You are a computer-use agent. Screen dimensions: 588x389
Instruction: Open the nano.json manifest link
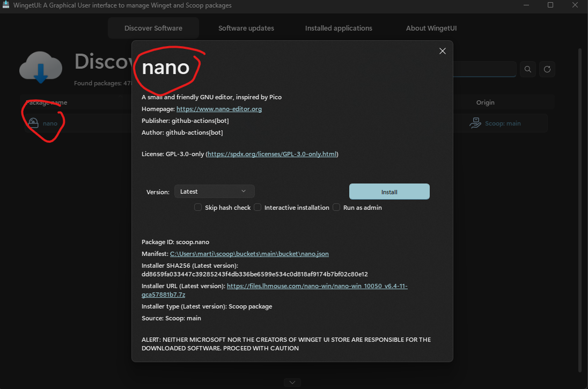coord(249,254)
